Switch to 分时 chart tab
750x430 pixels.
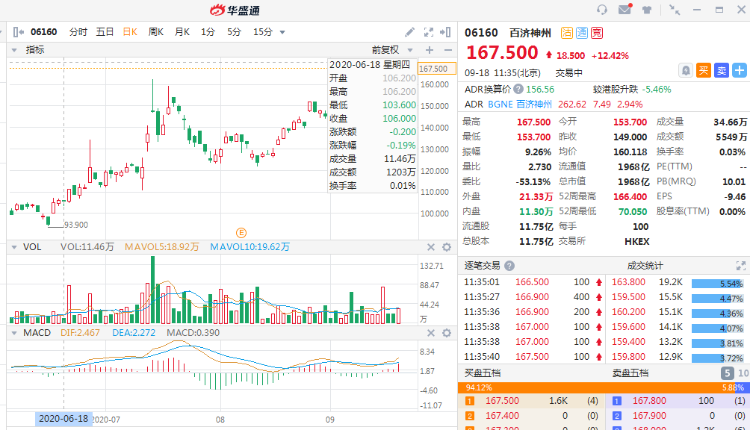(78, 32)
